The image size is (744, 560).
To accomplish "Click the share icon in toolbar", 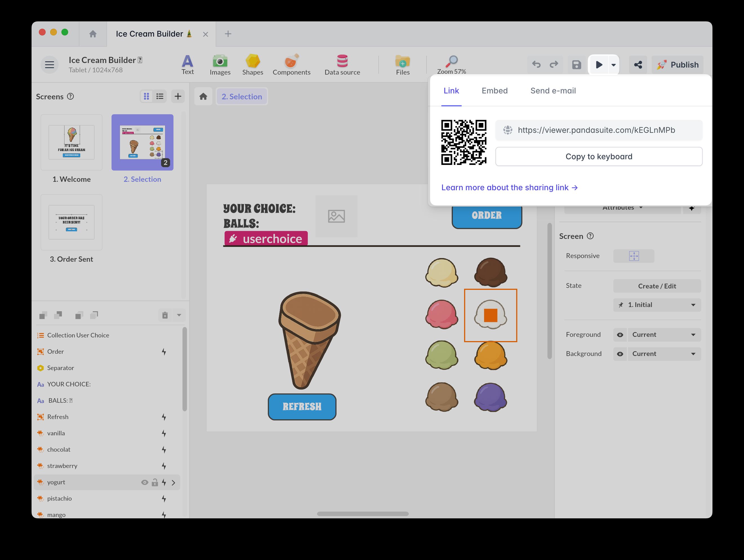I will 638,64.
